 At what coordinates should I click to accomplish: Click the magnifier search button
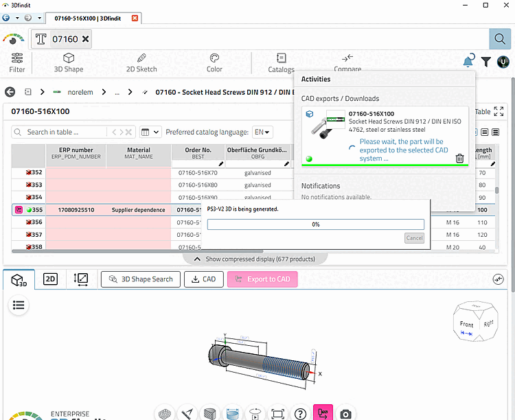click(500, 39)
